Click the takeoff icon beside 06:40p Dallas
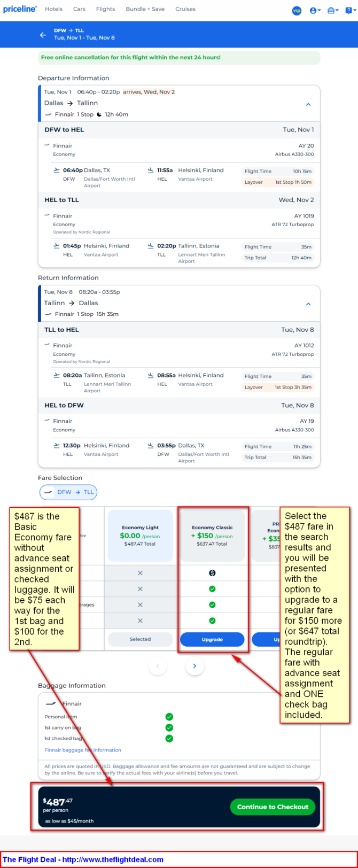The height and width of the screenshot is (868, 358). (x=57, y=170)
